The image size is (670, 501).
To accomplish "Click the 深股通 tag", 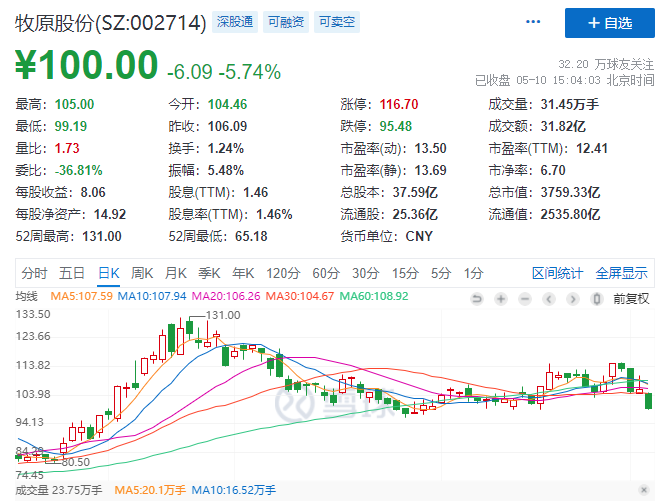I will [235, 21].
